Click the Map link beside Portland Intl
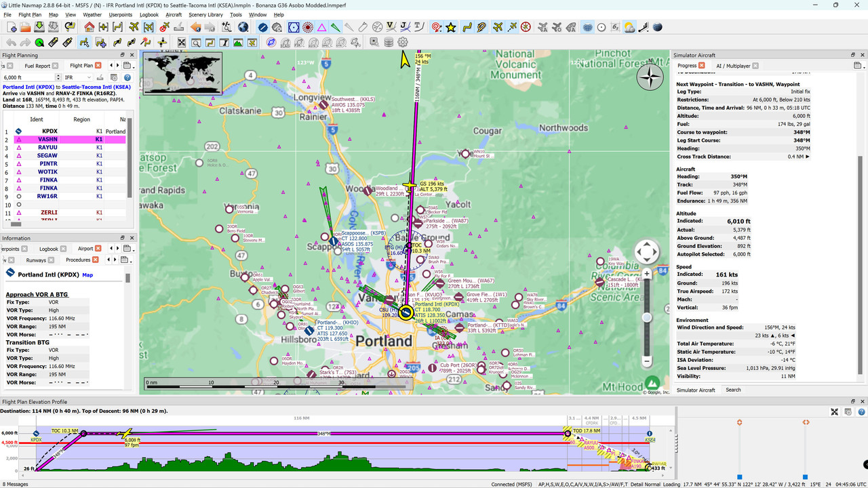 point(87,275)
